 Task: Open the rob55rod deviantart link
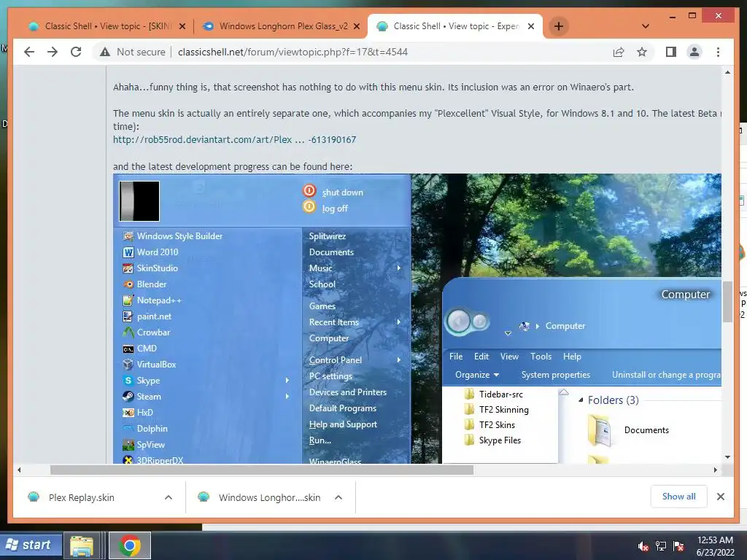234,139
